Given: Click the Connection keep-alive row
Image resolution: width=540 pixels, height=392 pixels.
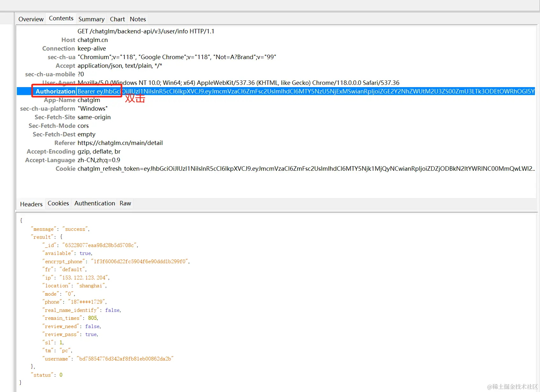Looking at the screenshot, I should (276, 48).
